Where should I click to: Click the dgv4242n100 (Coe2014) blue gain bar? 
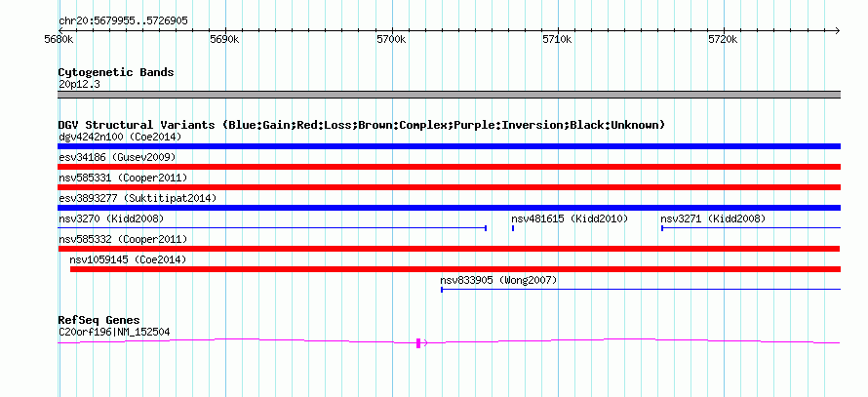click(x=449, y=146)
